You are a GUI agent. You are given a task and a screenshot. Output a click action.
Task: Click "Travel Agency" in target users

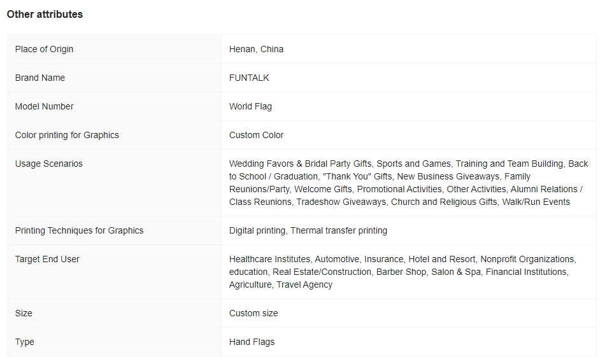pyautogui.click(x=304, y=284)
